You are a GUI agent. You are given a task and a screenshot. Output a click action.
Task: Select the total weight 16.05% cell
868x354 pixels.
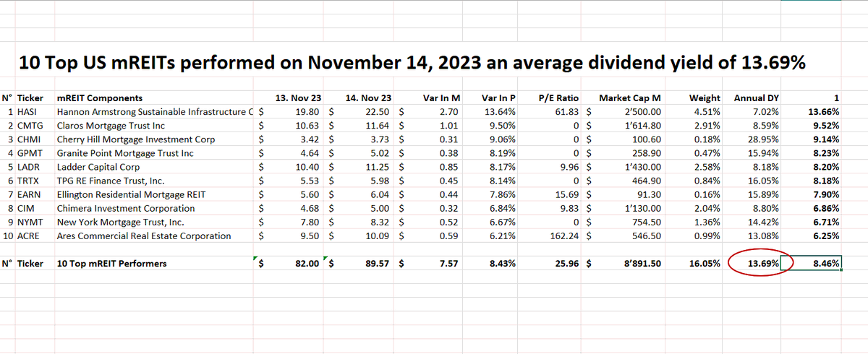pos(705,264)
